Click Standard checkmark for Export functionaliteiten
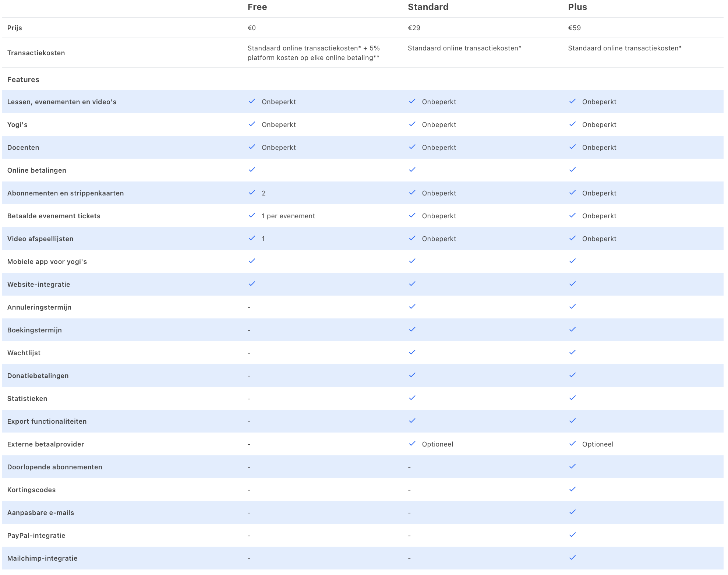728x575 pixels. pos(412,421)
